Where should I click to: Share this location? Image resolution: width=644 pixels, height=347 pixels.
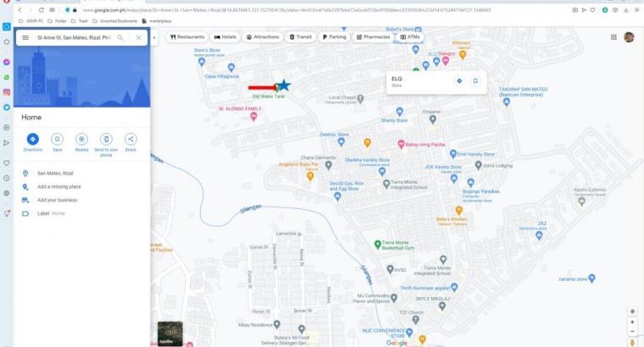pos(130,139)
